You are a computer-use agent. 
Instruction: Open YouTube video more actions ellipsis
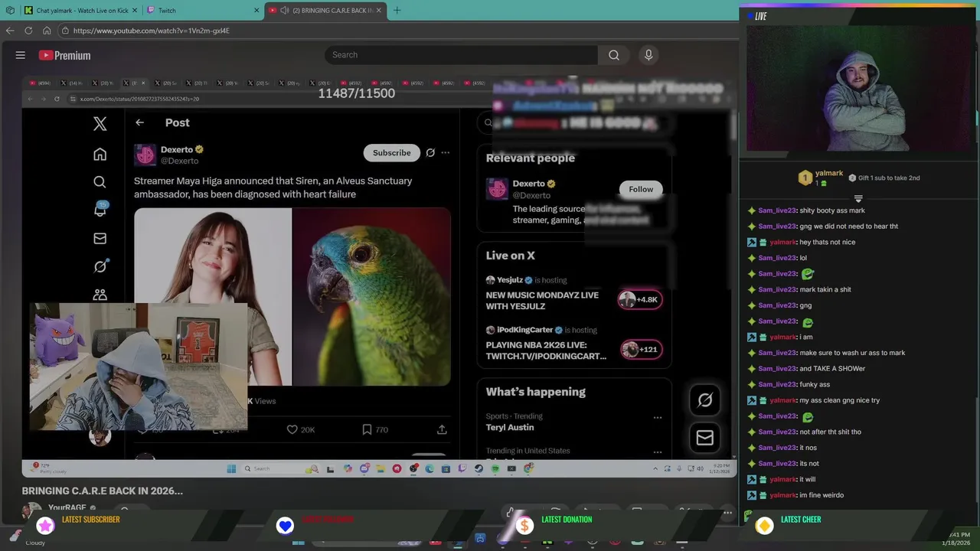(728, 513)
